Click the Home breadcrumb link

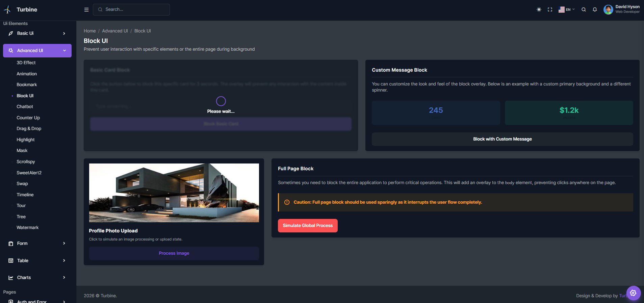point(90,31)
